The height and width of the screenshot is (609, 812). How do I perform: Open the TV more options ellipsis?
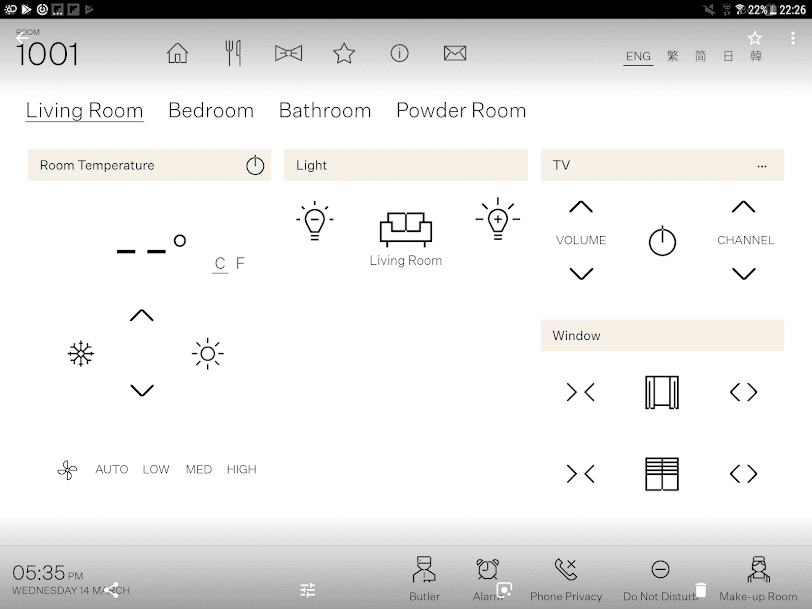tap(762, 166)
